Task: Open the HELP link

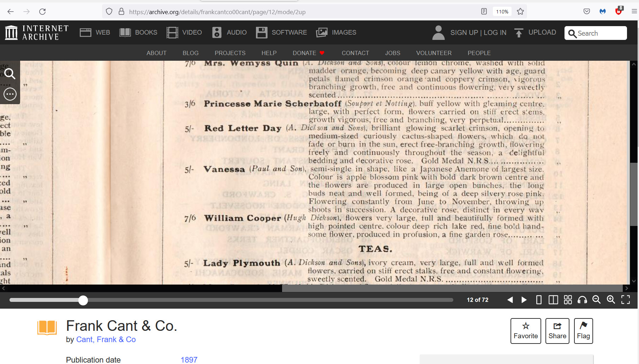Action: coord(269,53)
